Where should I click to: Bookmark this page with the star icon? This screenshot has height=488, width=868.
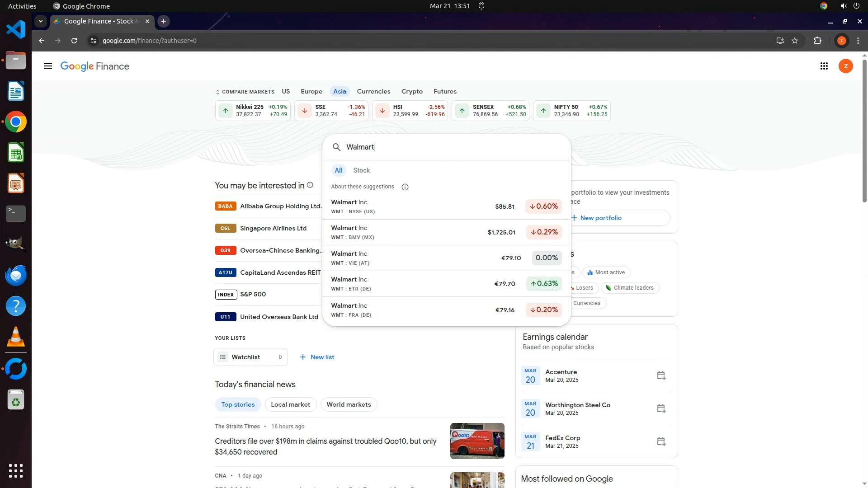pyautogui.click(x=795, y=41)
